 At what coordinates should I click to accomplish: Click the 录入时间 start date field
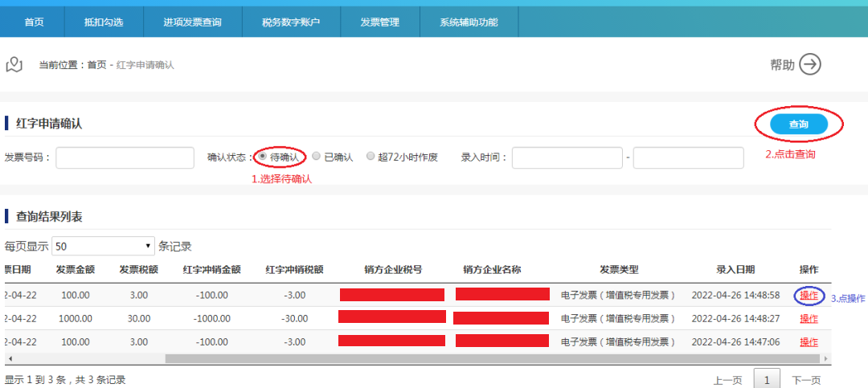[x=567, y=157]
